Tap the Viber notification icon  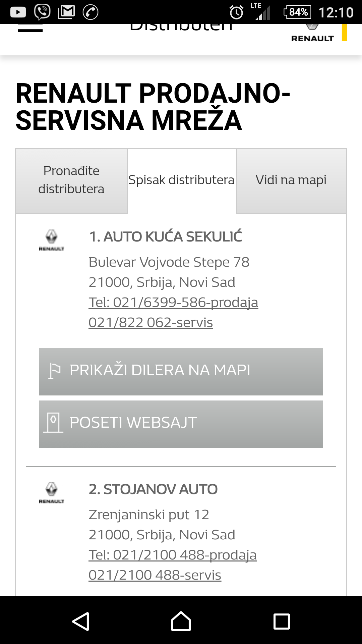click(x=42, y=12)
